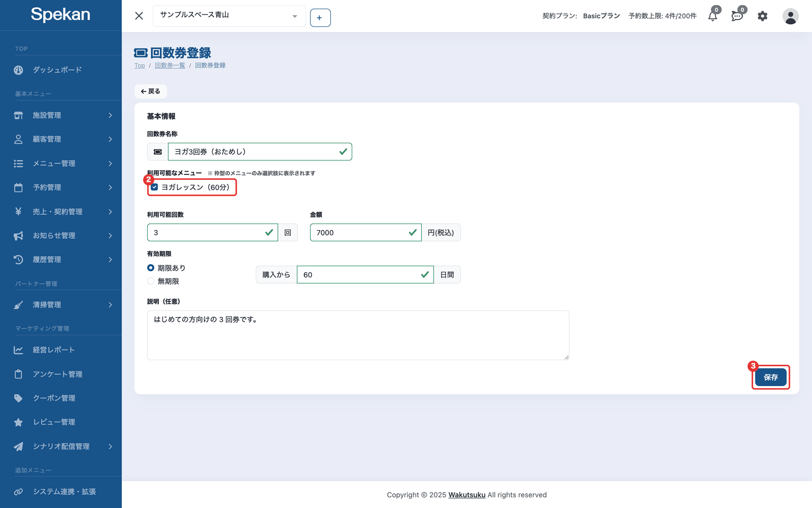Image resolution: width=812 pixels, height=508 pixels.
Task: Click the Spekan logo
Action: pos(60,14)
